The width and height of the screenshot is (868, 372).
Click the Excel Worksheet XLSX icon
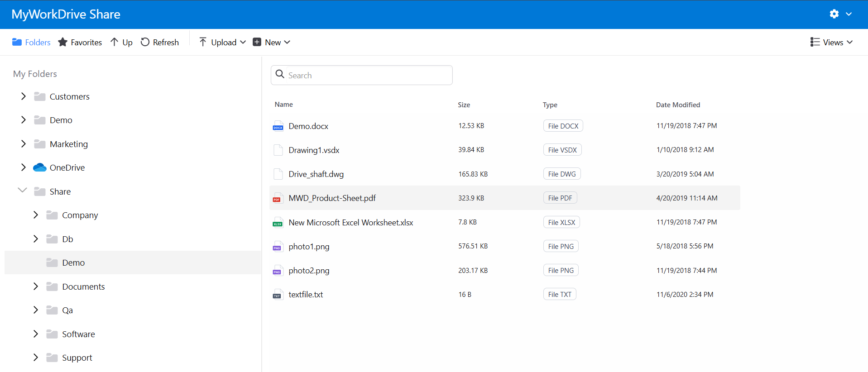point(278,222)
